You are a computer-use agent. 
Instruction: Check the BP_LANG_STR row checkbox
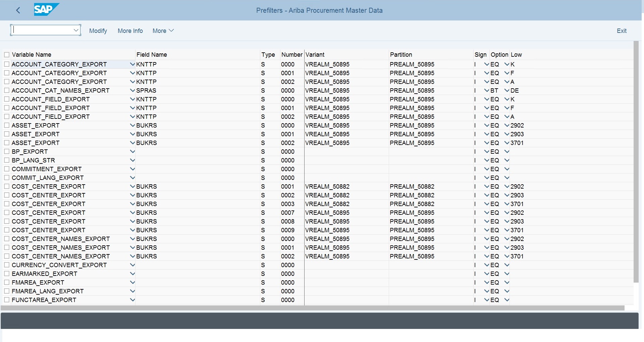[7, 160]
